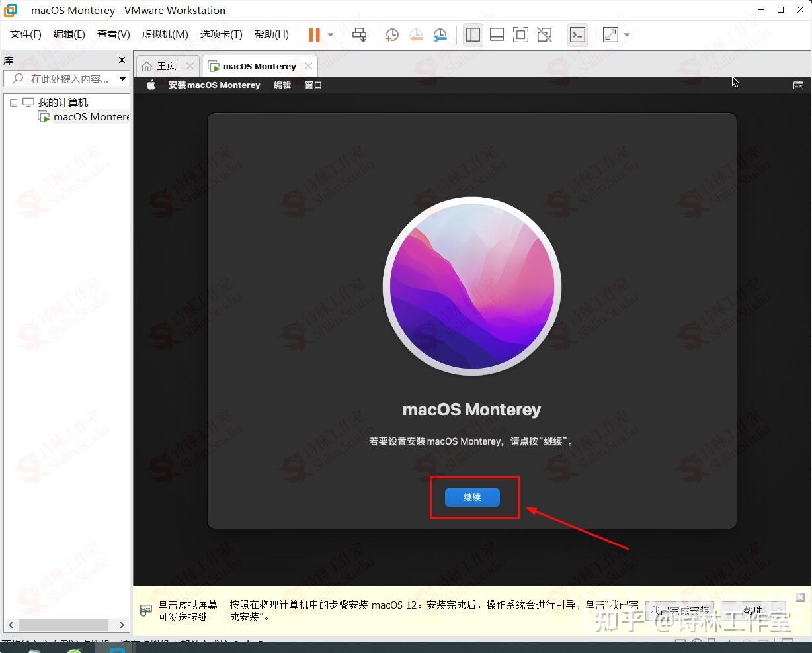Click the Apple menu in the guest OS
The width and height of the screenshot is (812, 653).
[151, 85]
